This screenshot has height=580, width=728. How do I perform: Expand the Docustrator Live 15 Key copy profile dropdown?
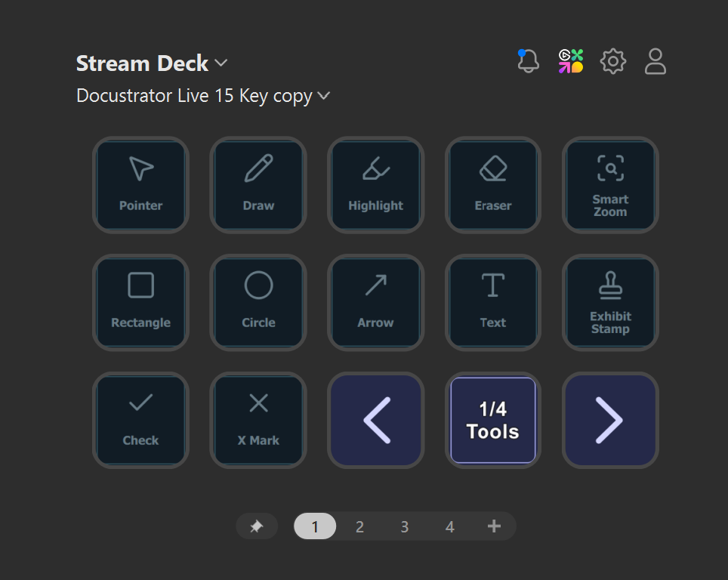coord(203,96)
